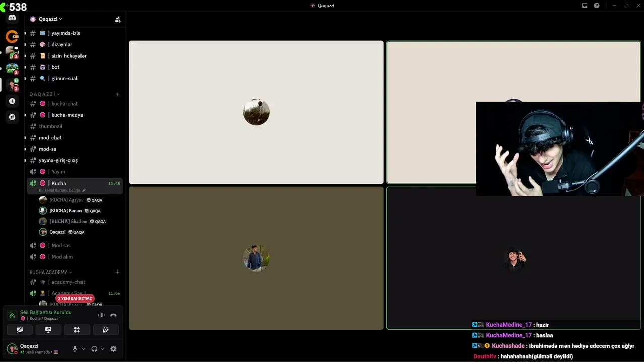Select Qaqazzi in Kucha voice member list
The height and width of the screenshot is (362, 644).
pos(74,232)
